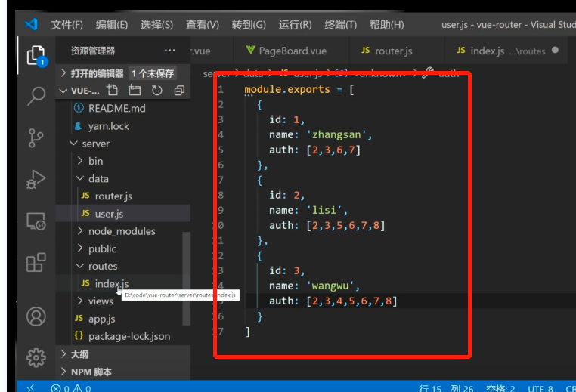This screenshot has width=576, height=392.
Task: Open the Accounts menu icon
Action: pos(36,316)
